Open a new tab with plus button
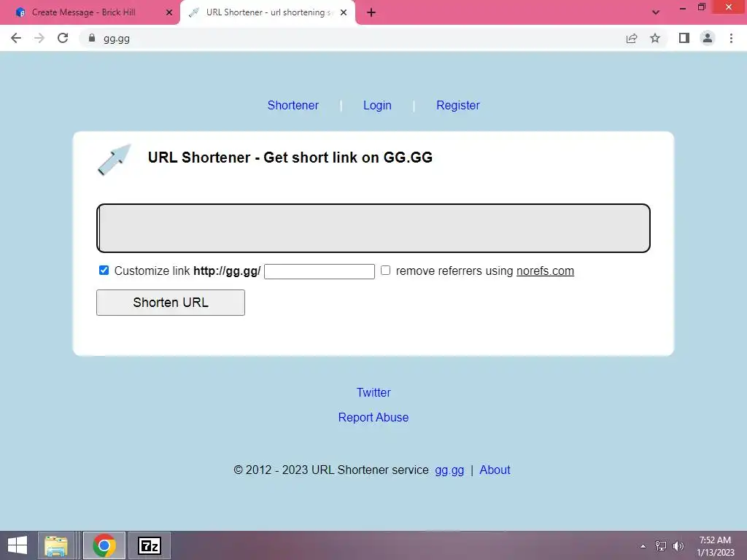Viewport: 747px width, 560px height. coord(371,12)
